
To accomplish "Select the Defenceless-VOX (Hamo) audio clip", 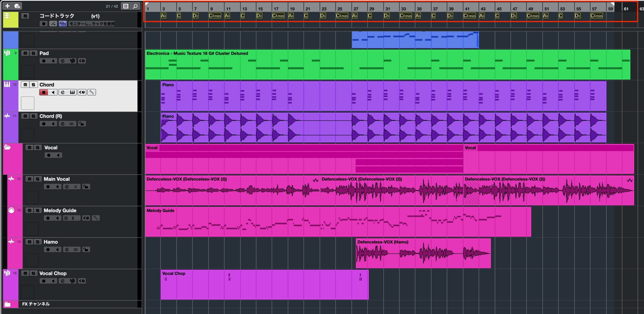I will tap(423, 253).
